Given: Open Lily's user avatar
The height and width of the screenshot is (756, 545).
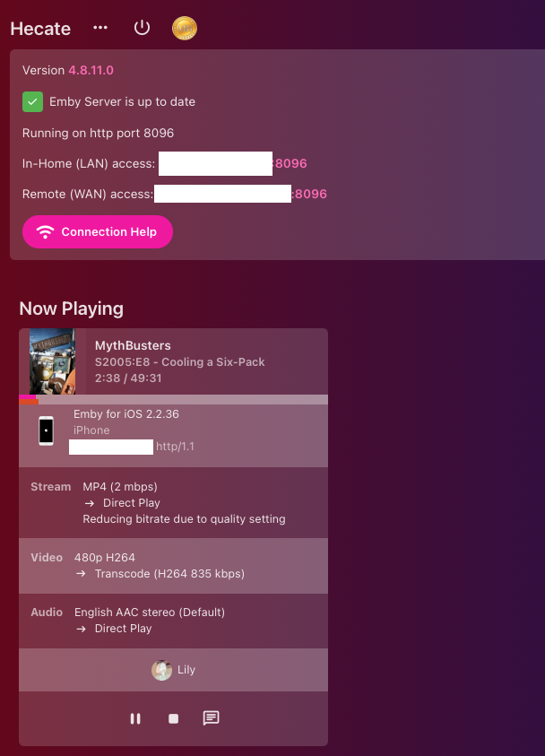Looking at the screenshot, I should pyautogui.click(x=161, y=670).
